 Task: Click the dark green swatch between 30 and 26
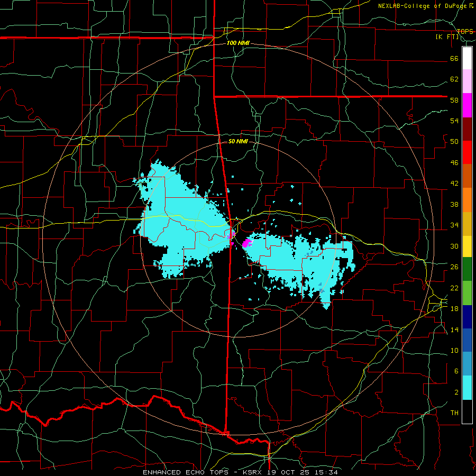click(467, 269)
